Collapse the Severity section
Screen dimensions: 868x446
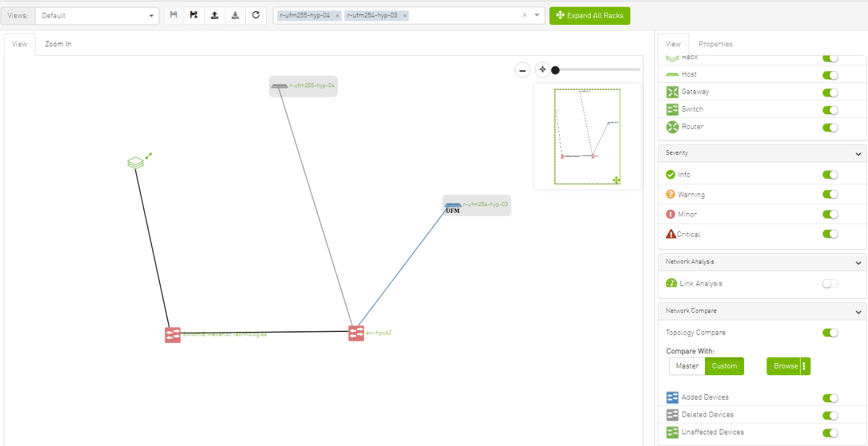tap(858, 154)
